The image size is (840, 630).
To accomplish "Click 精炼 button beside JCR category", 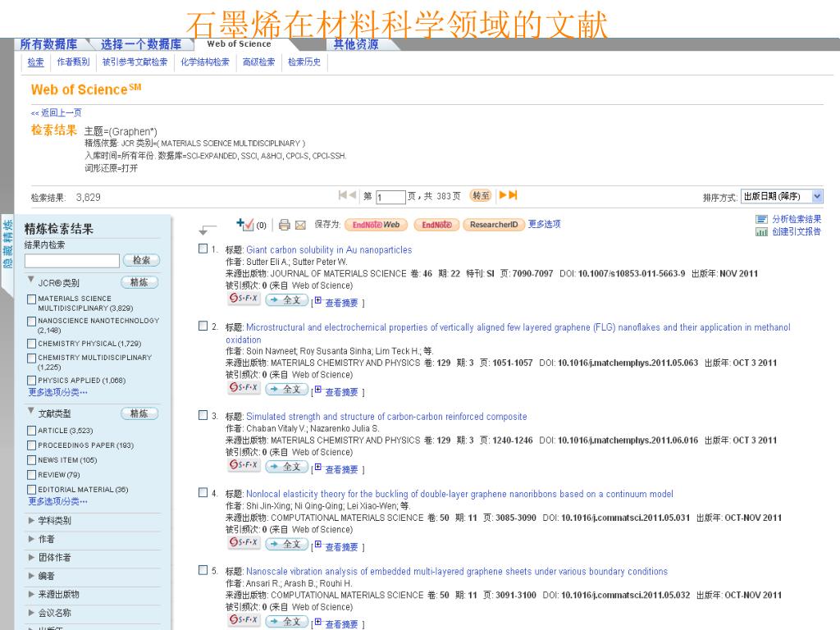I will pyautogui.click(x=139, y=282).
